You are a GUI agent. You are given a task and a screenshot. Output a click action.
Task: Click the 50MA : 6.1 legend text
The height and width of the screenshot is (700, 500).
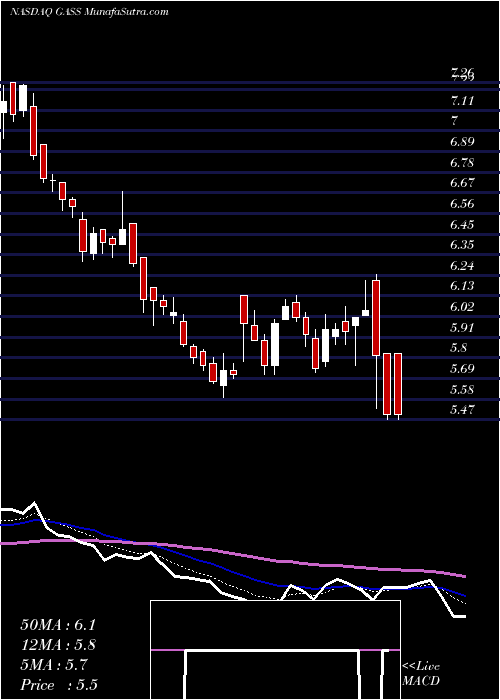tap(58, 625)
